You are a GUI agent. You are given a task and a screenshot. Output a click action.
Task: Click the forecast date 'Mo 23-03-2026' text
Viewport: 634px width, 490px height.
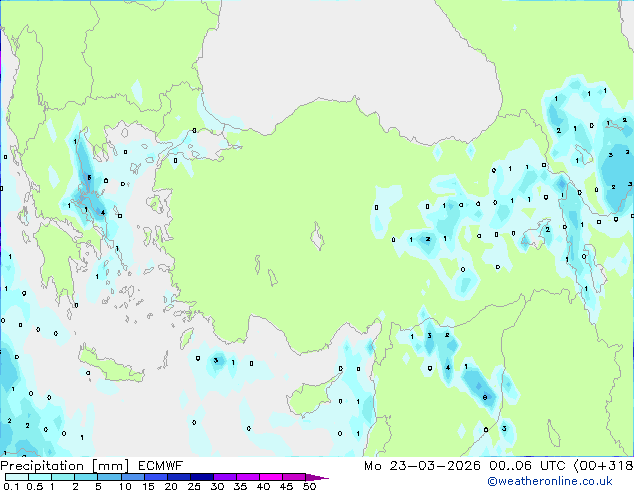click(423, 466)
